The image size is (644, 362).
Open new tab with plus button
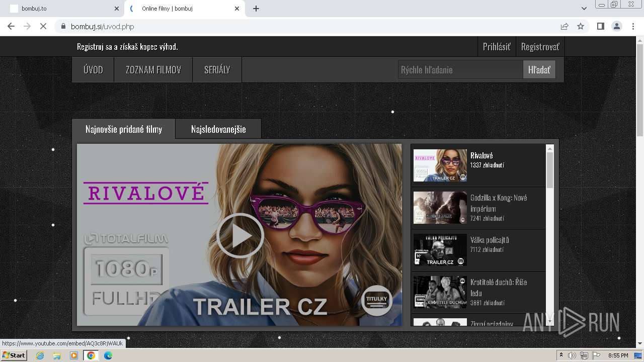click(x=256, y=9)
